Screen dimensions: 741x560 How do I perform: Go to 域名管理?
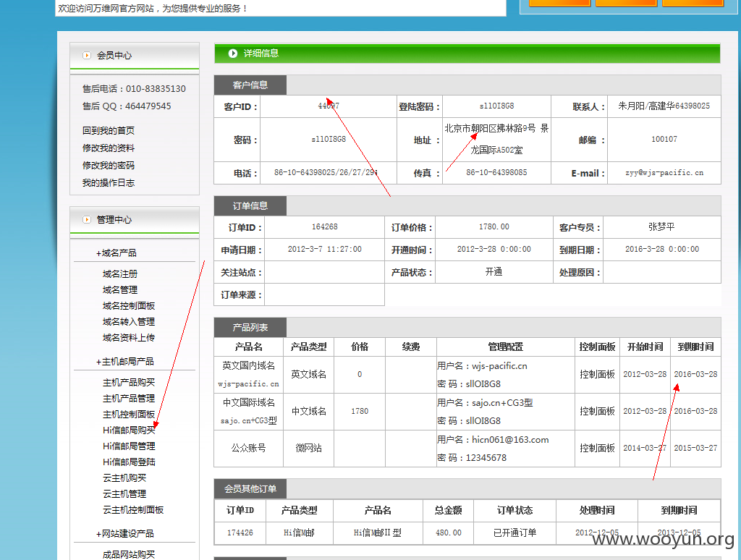120,290
